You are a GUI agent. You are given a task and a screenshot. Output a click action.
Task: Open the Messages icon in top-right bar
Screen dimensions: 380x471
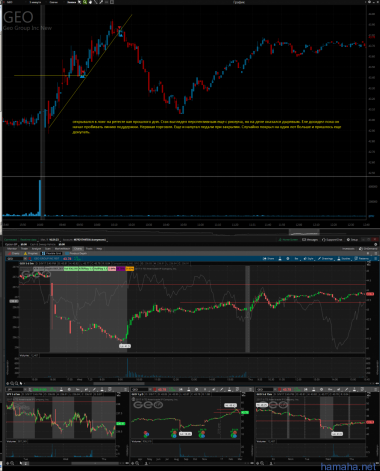(x=310, y=240)
